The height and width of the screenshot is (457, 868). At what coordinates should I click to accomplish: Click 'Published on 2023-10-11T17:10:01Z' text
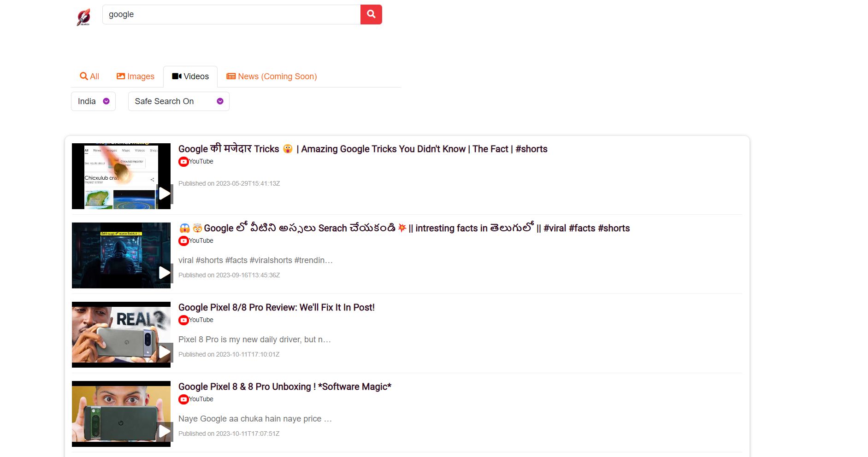click(x=229, y=354)
